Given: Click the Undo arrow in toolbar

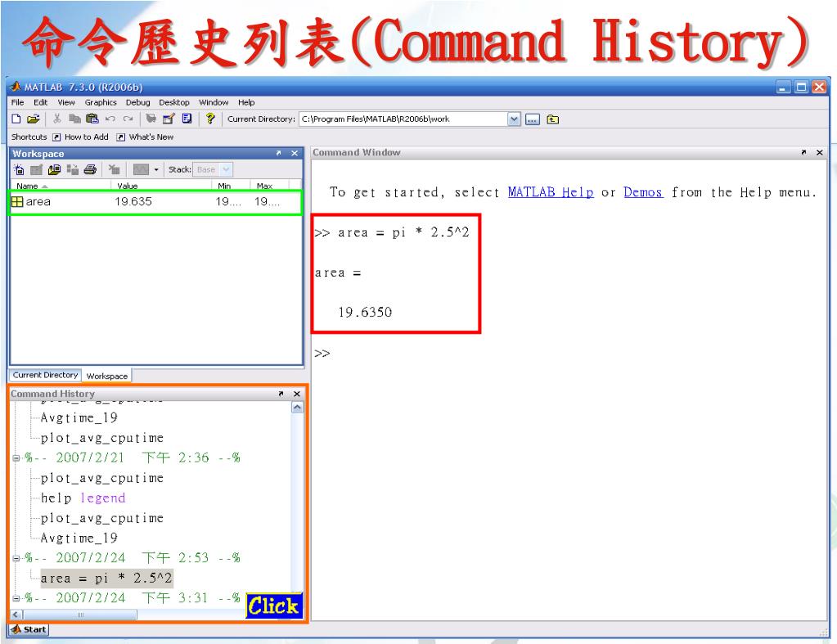Looking at the screenshot, I should tap(110, 119).
